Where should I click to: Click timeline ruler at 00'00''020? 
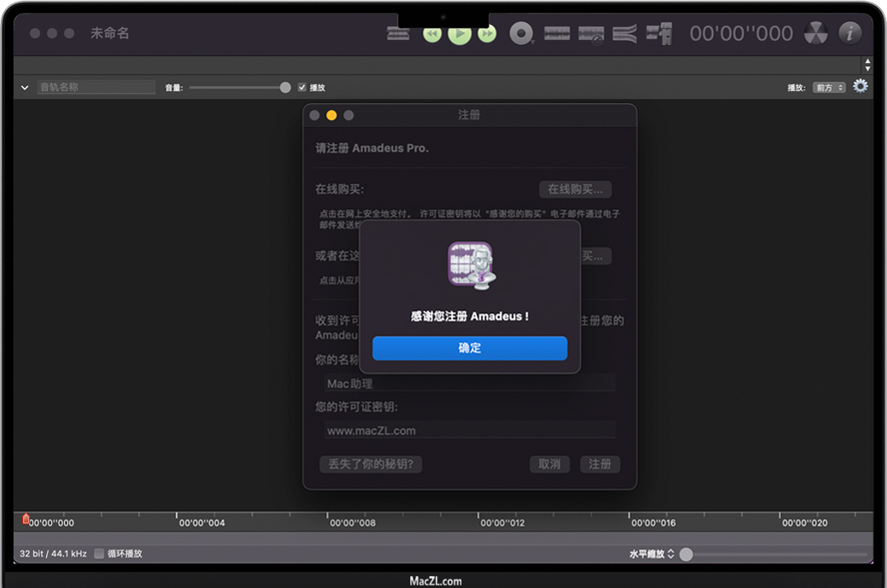(804, 523)
